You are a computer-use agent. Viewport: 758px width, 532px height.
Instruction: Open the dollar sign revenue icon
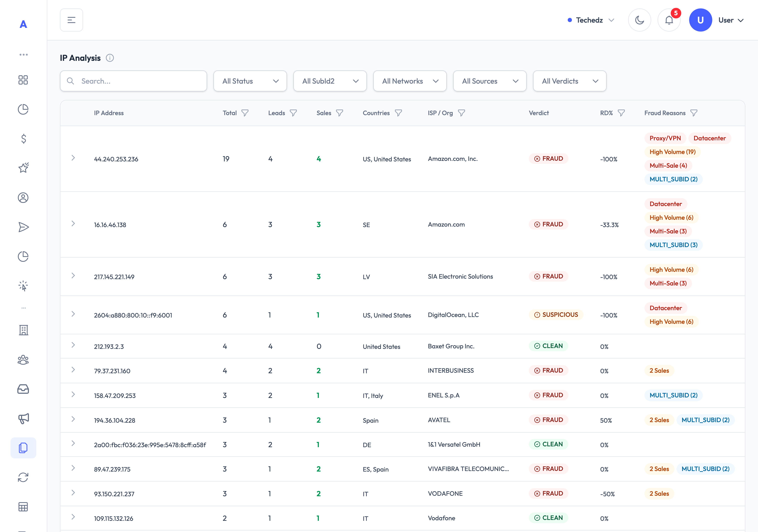23,139
